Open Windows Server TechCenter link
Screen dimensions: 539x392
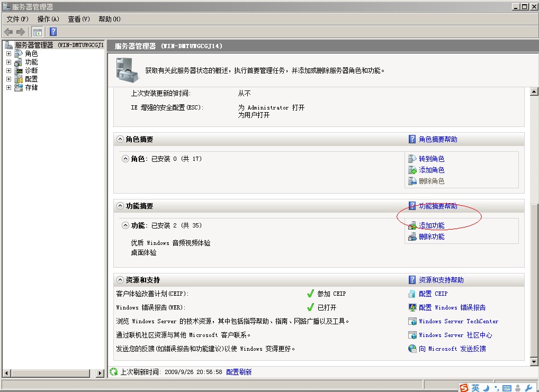point(458,321)
